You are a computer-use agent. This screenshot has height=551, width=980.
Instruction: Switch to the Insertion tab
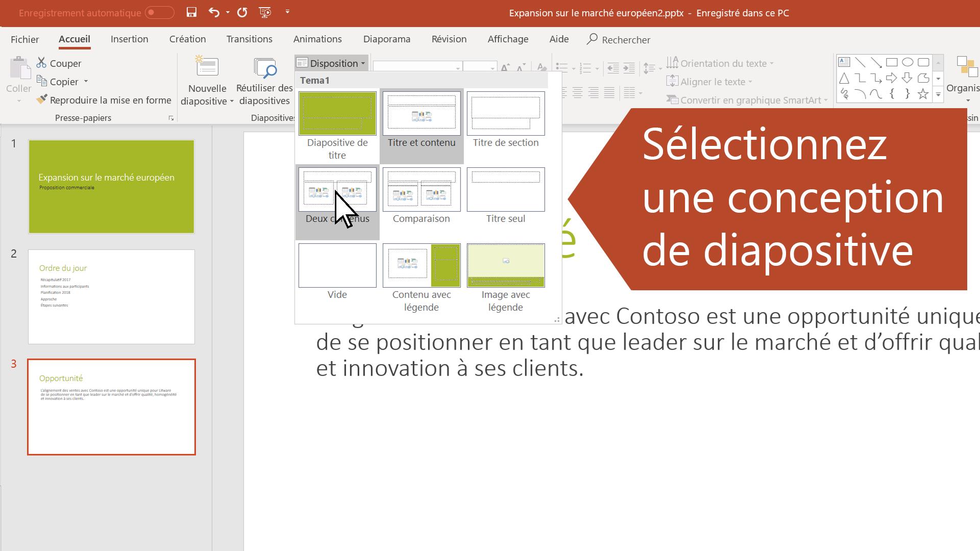[x=130, y=39]
